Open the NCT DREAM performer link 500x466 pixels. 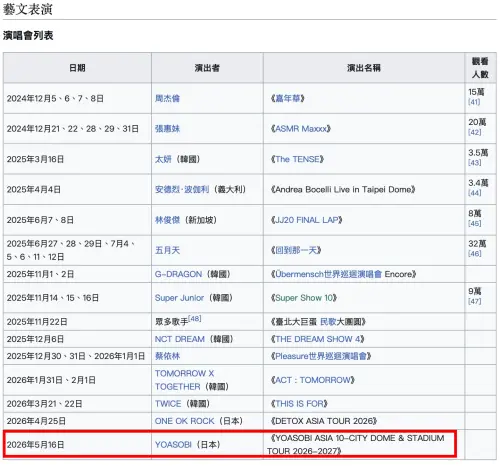[180, 339]
